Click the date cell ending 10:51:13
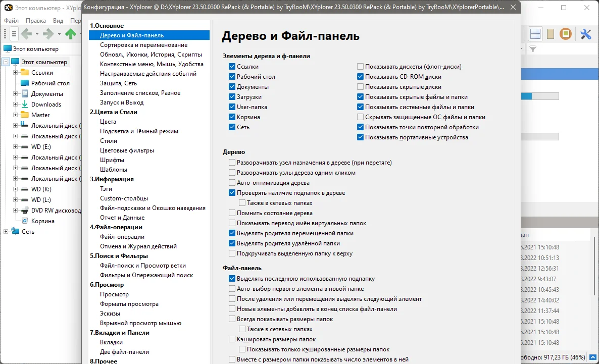 point(540,258)
